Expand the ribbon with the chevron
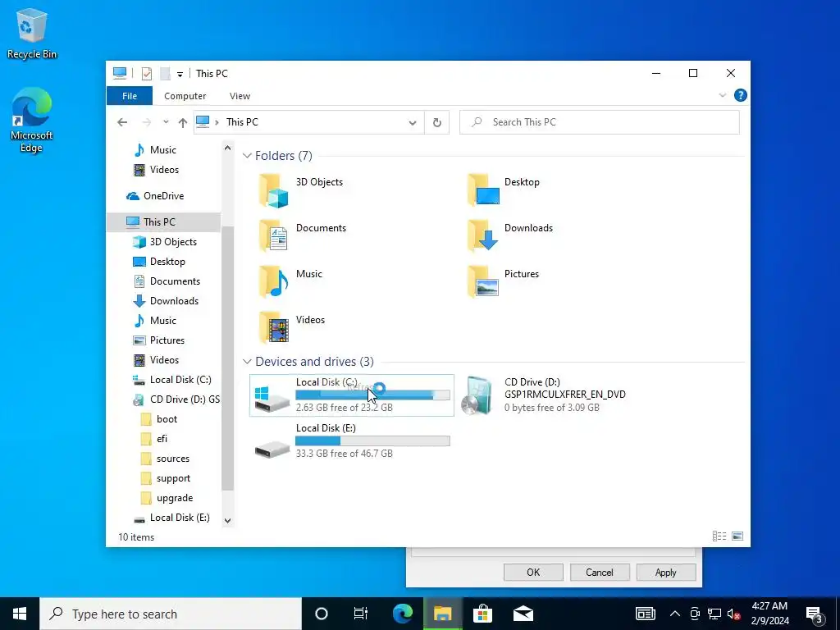The height and width of the screenshot is (630, 840). 722,95
